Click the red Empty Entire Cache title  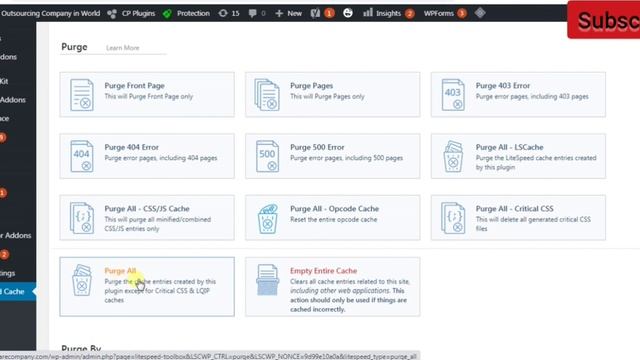click(323, 271)
